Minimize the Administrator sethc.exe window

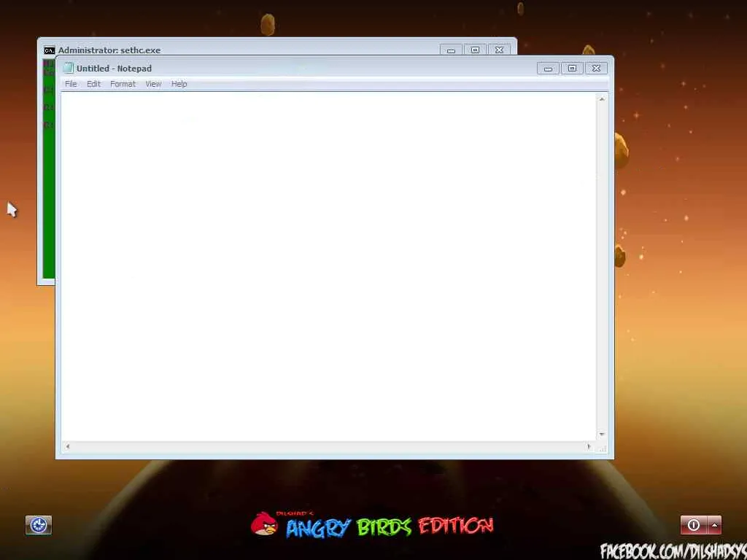click(451, 50)
